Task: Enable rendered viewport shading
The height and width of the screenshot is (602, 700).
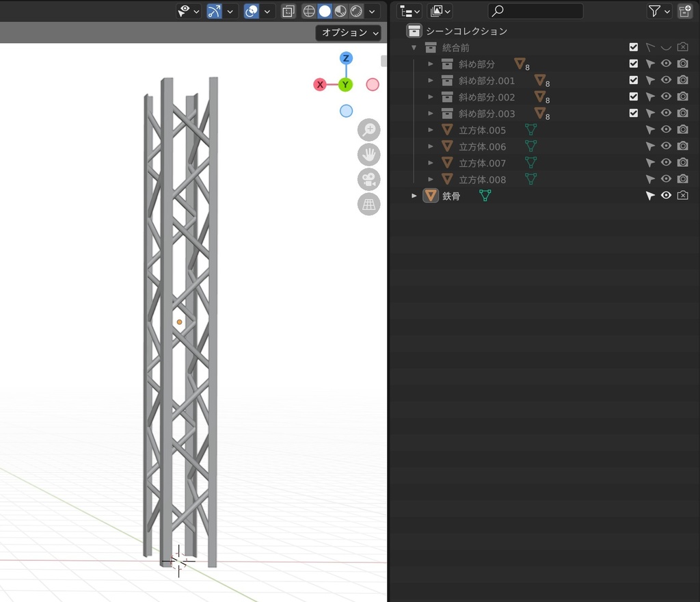Action: pos(356,11)
